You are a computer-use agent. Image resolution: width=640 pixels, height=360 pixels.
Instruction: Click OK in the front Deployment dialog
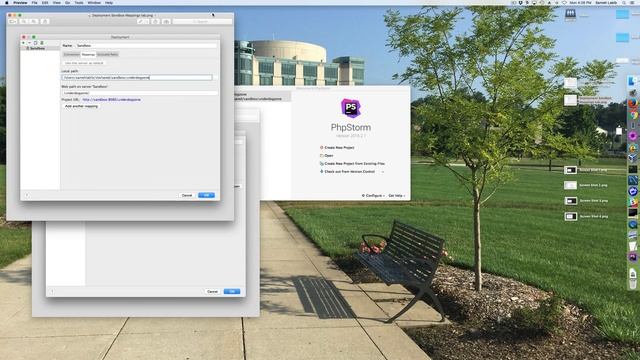(206, 195)
